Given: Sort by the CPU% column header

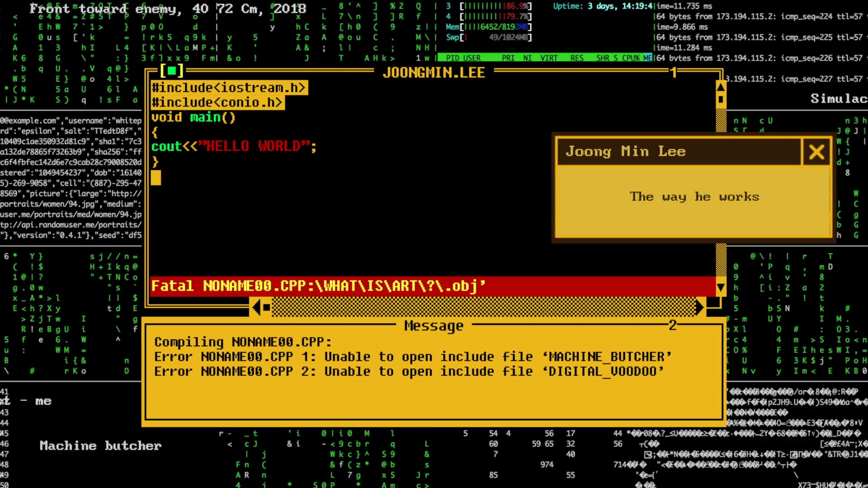Looking at the screenshot, I should pos(631,58).
